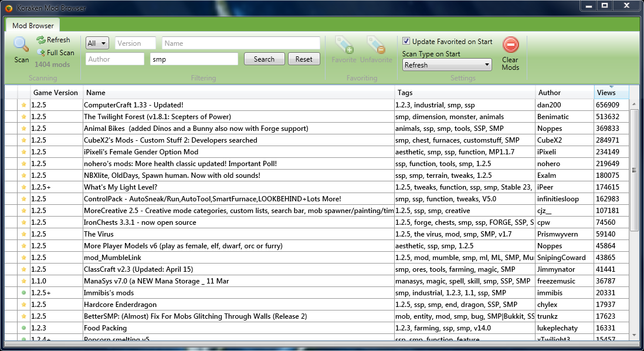The image size is (644, 351).
Task: Switch to the Mod Browser tab
Action: coord(33,25)
